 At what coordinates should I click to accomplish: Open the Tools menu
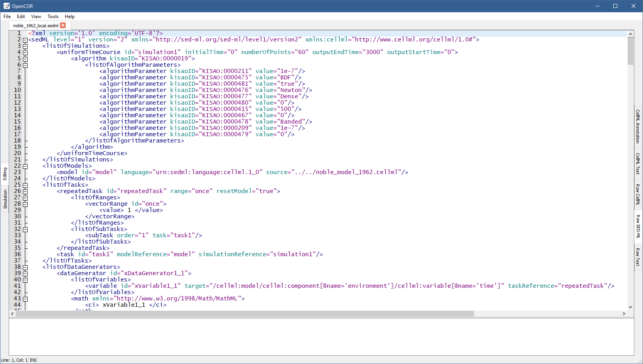tap(53, 17)
